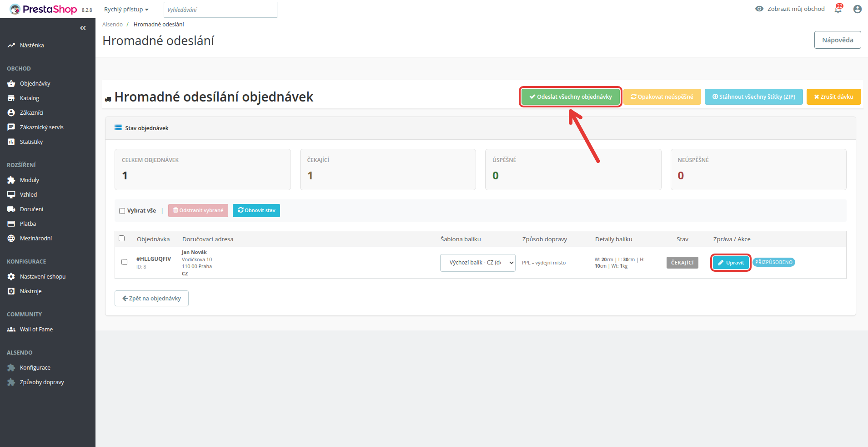The height and width of the screenshot is (447, 868).
Task: Open Alsendo Konfigurace menu item
Action: coord(35,368)
